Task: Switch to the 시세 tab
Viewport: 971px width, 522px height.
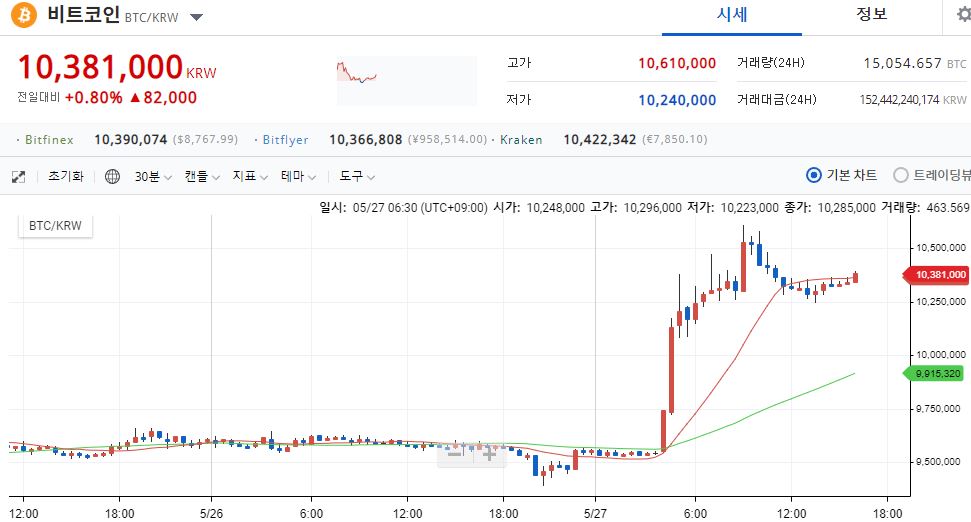Action: pos(732,14)
